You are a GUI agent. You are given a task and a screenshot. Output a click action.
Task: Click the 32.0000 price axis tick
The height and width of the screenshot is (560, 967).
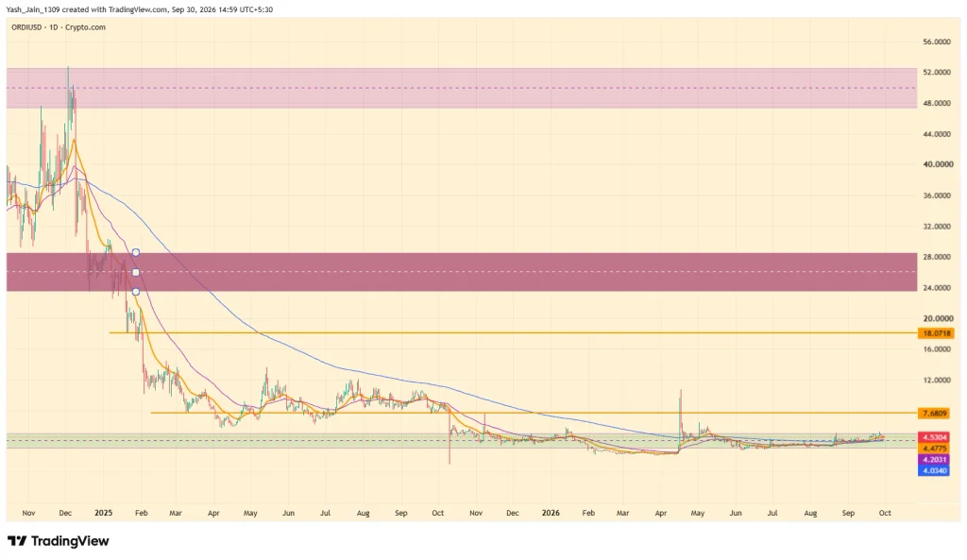tap(936, 227)
